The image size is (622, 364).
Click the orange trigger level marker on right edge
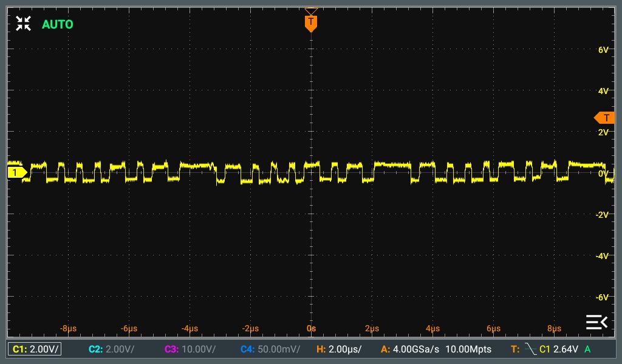[x=604, y=118]
